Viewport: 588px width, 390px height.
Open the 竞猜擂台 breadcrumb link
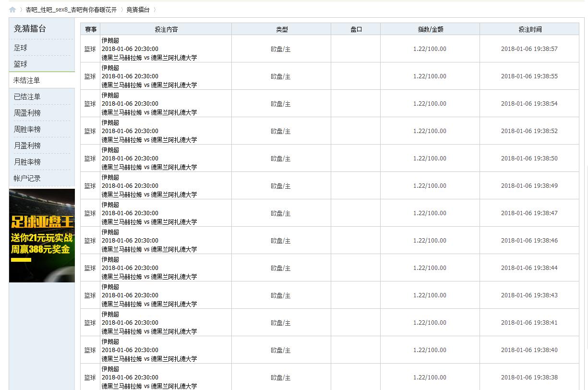click(x=138, y=10)
